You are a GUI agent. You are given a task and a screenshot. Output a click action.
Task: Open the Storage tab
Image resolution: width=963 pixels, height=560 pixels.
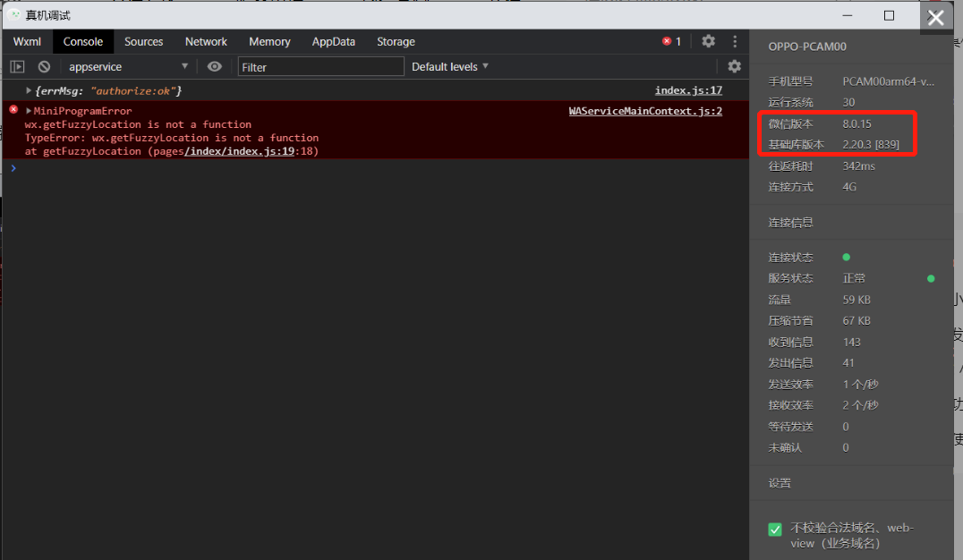point(396,42)
